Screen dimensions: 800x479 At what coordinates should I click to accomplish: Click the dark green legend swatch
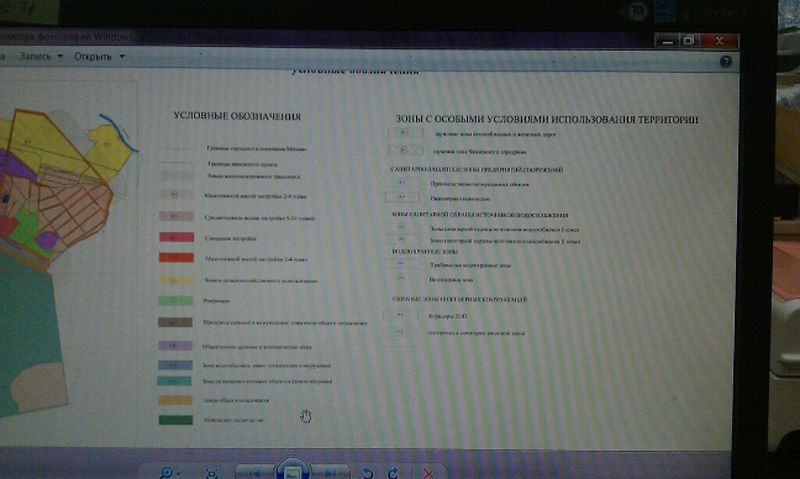[x=176, y=420]
